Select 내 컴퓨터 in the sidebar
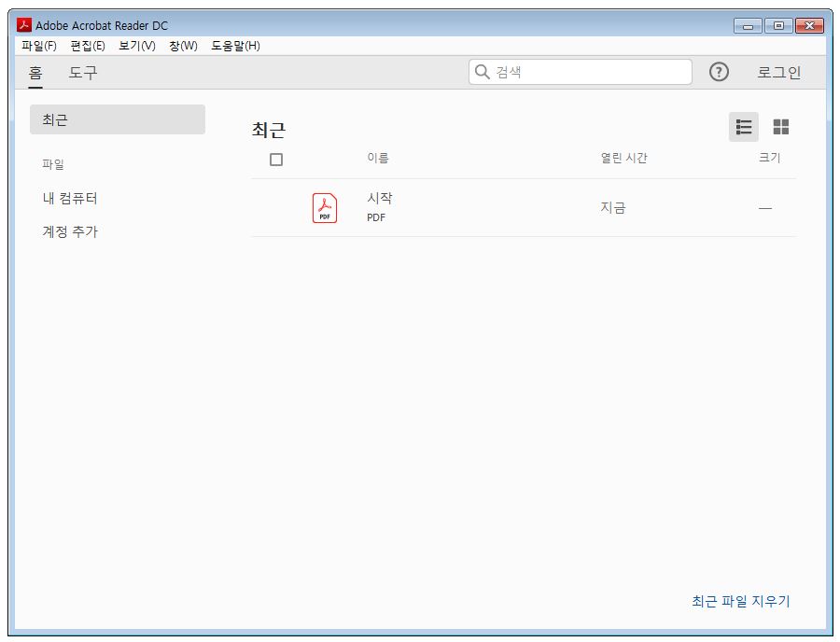 tap(70, 199)
